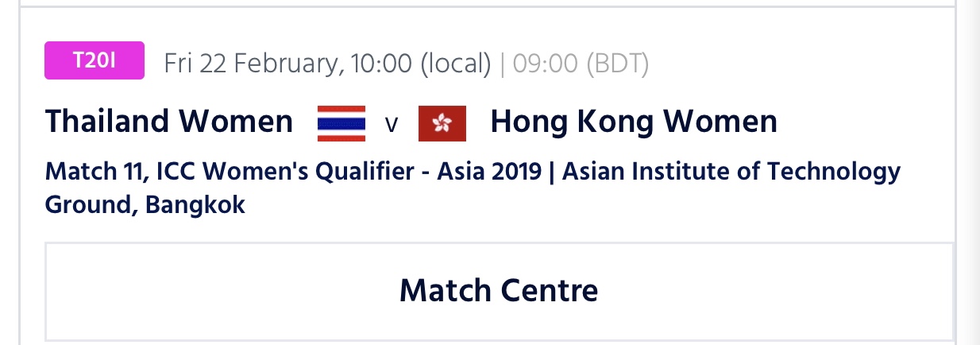Viewport: 980px width, 345px height.
Task: Click the word Women after Thailand
Action: (236, 122)
